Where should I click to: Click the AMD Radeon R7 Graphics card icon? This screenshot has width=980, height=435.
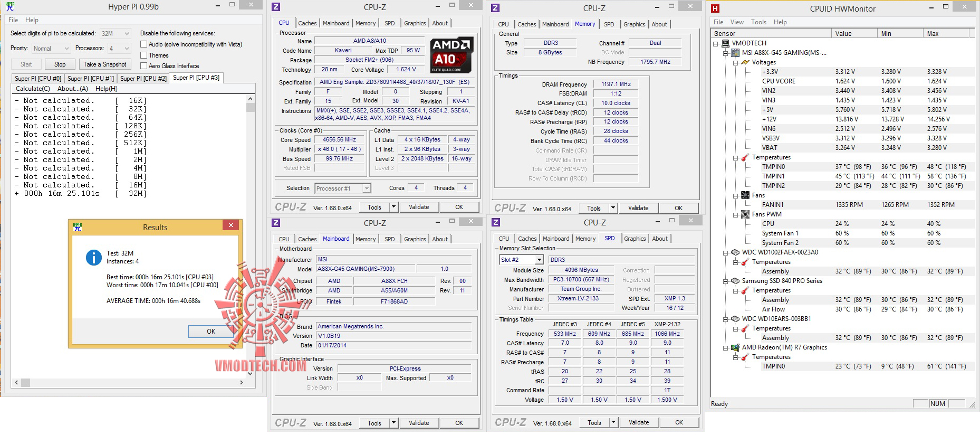coord(735,347)
